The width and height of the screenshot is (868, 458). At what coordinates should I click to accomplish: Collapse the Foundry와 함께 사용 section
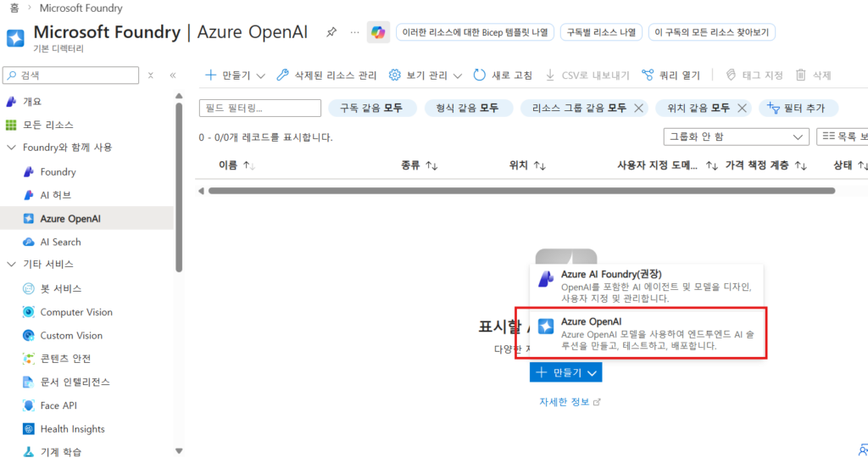(11, 148)
